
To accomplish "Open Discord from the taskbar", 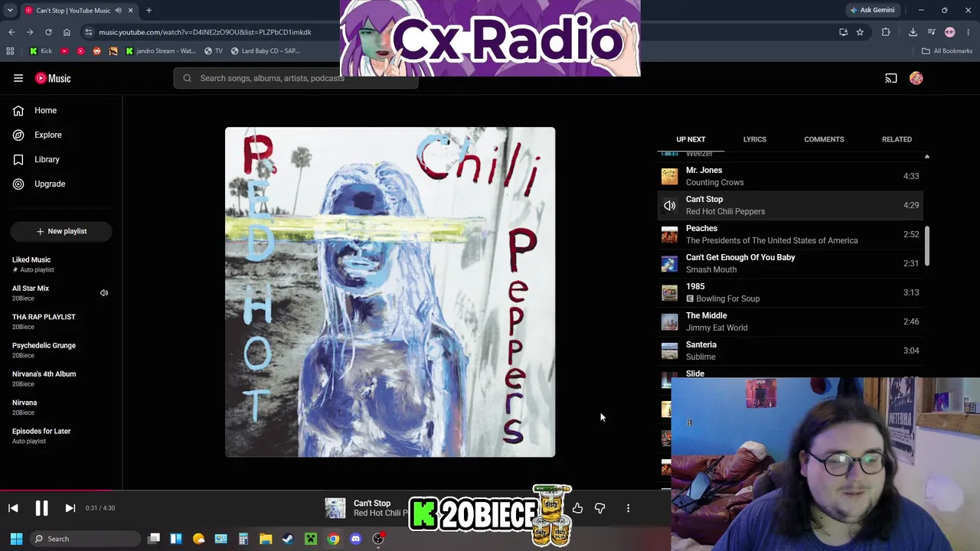I will point(355,539).
